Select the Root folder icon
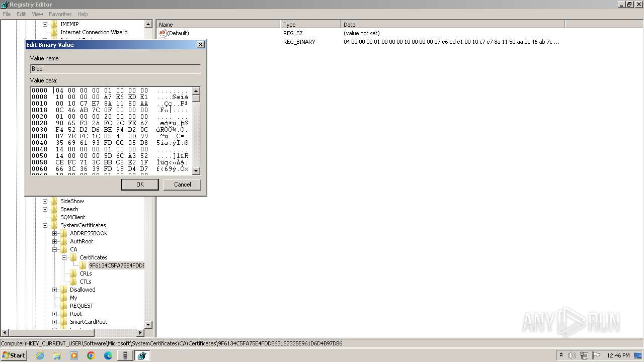 click(64, 314)
